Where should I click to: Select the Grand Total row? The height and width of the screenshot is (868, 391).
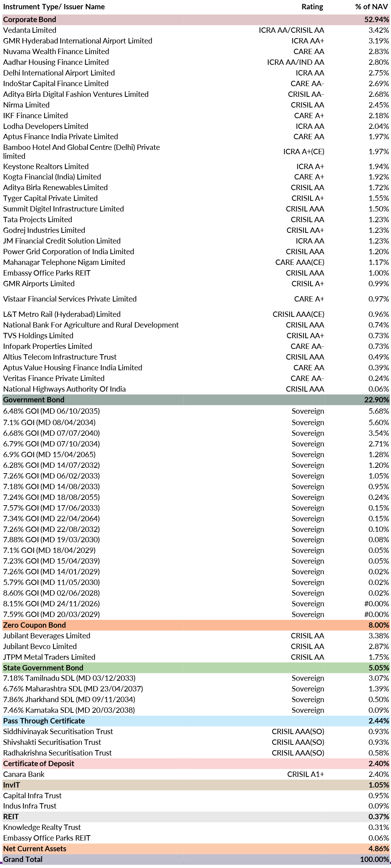pos(23,859)
